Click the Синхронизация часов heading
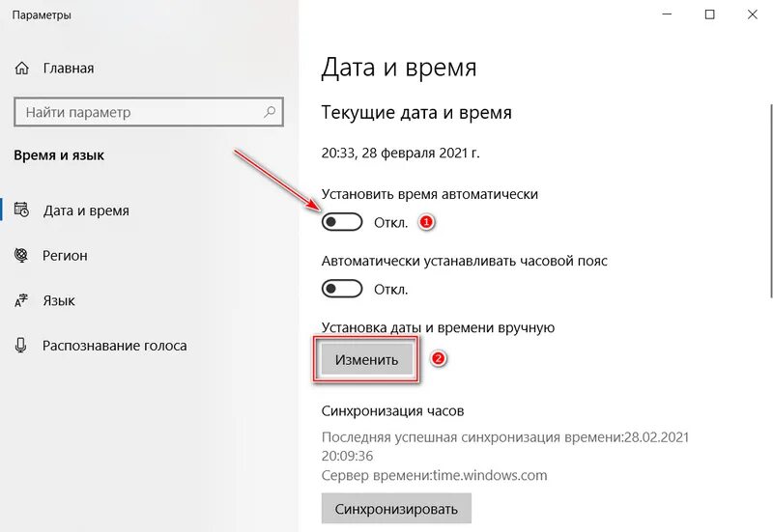Image resolution: width=773 pixels, height=532 pixels. click(392, 410)
